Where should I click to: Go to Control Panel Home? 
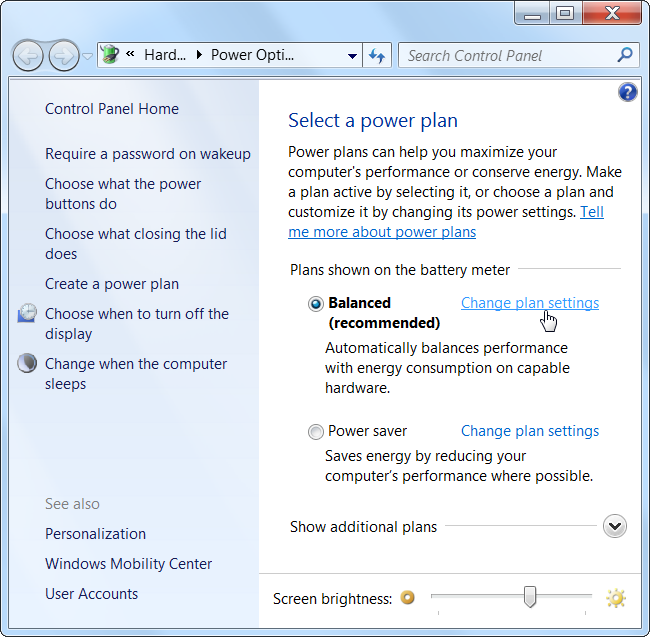112,109
